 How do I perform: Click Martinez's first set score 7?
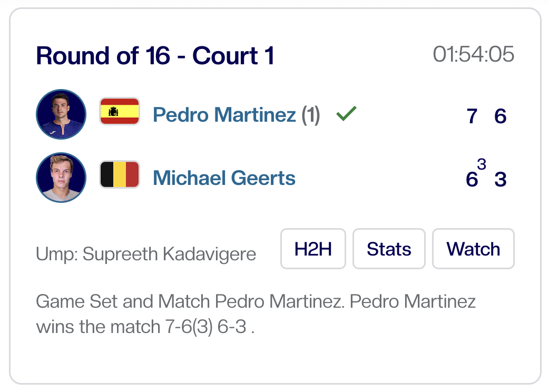coord(472,116)
